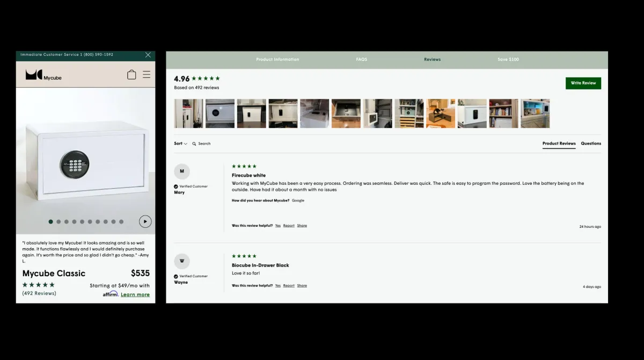Open the bookshelf review photo thumbnail

coord(503,113)
